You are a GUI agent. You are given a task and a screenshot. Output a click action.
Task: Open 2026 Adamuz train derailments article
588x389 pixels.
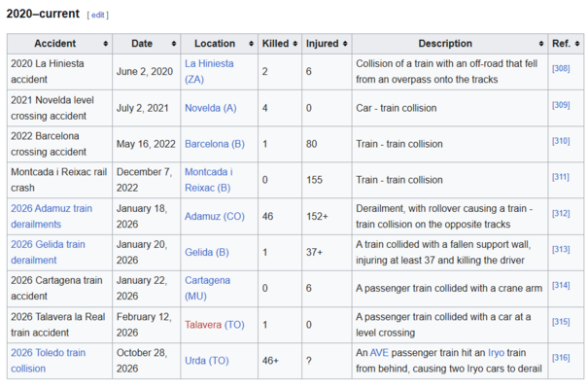(52, 216)
